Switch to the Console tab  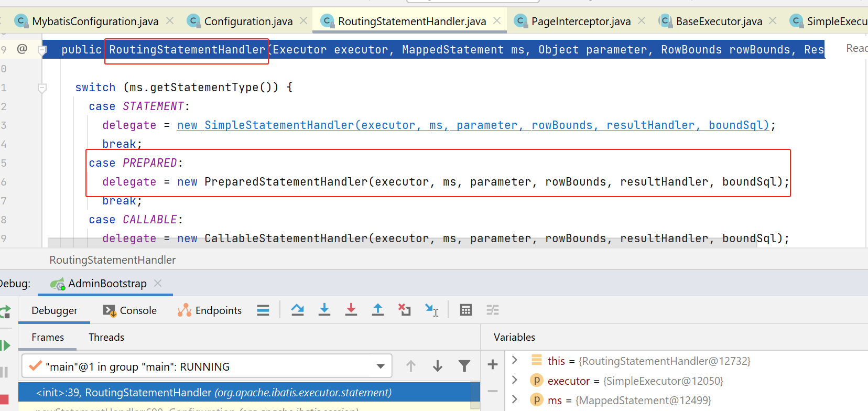coord(131,310)
